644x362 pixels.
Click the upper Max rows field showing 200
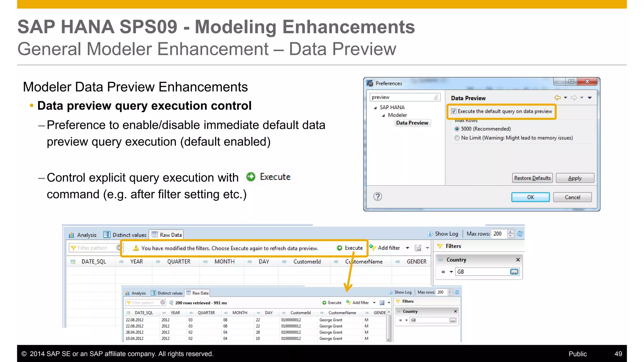pyautogui.click(x=499, y=234)
